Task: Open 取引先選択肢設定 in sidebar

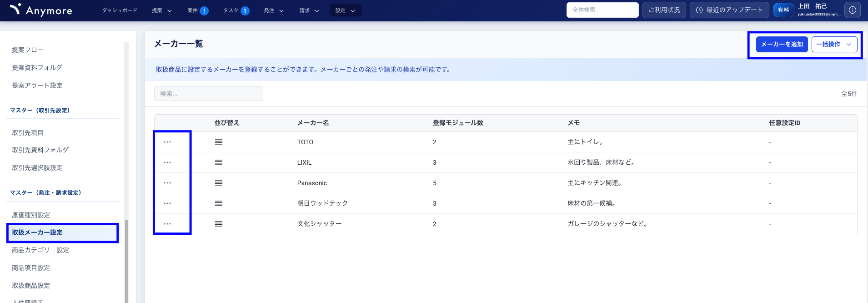Action: pos(37,168)
